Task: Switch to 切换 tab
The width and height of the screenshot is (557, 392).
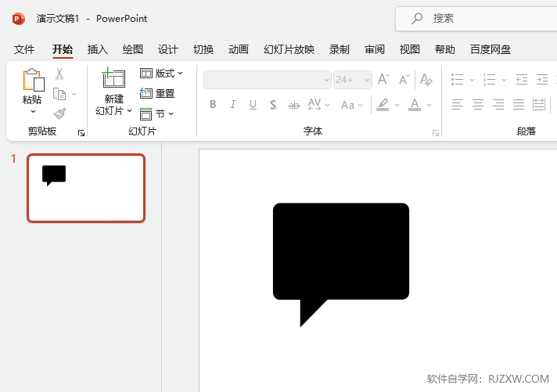Action: pos(203,49)
